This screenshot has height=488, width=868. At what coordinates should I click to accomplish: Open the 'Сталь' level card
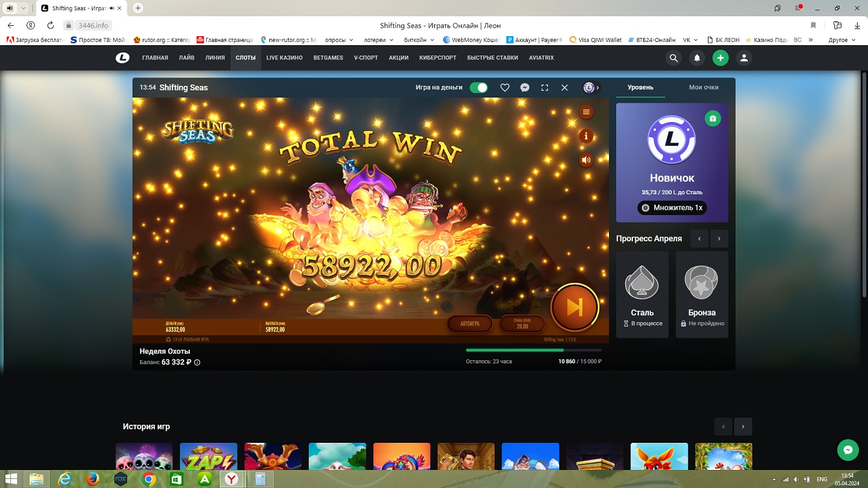tap(642, 294)
